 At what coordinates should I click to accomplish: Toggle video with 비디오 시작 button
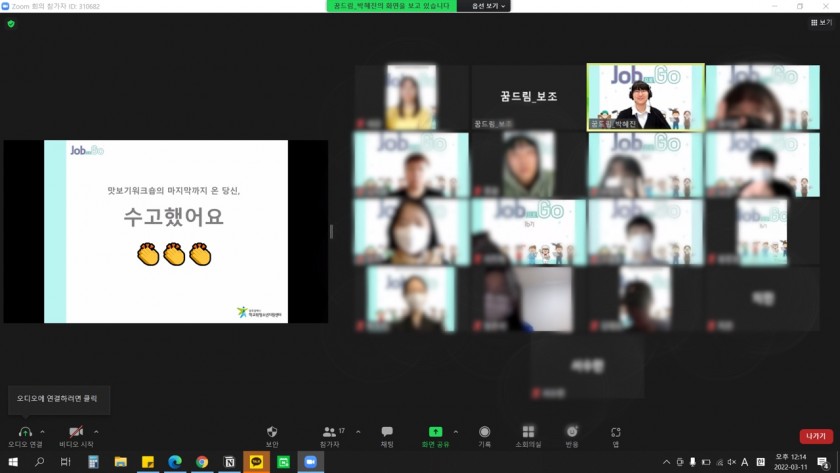click(x=76, y=432)
